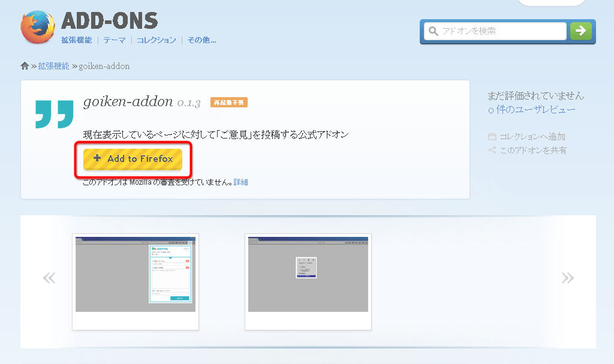Open 0 件のユーザレビュー link
This screenshot has width=614, height=364.
pos(531,110)
